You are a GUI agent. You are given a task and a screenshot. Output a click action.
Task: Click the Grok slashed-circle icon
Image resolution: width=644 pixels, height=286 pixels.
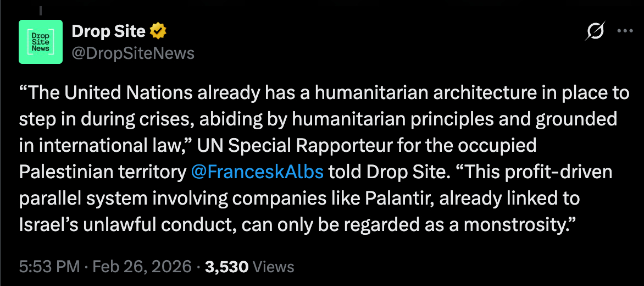(596, 32)
